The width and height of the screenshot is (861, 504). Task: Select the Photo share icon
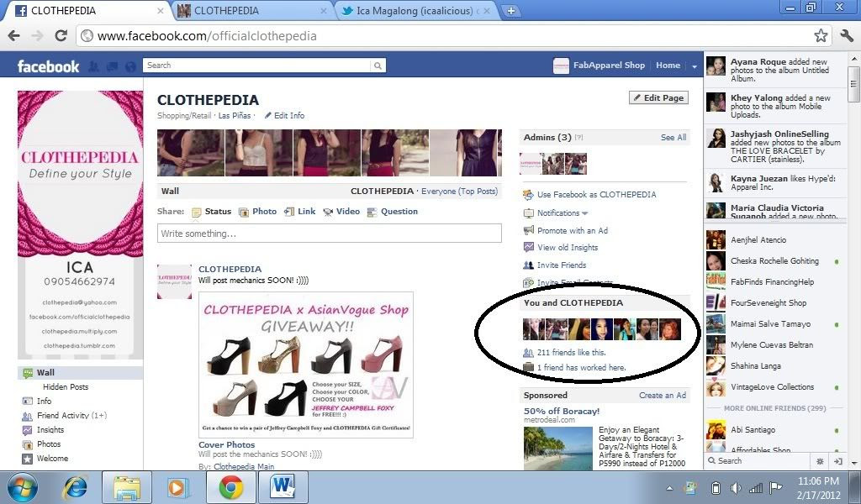244,213
